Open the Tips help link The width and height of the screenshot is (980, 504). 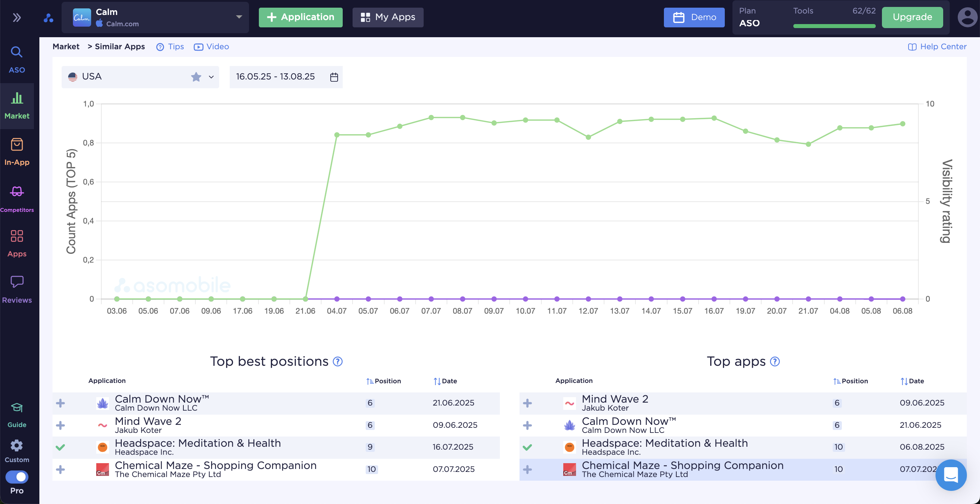click(x=170, y=46)
